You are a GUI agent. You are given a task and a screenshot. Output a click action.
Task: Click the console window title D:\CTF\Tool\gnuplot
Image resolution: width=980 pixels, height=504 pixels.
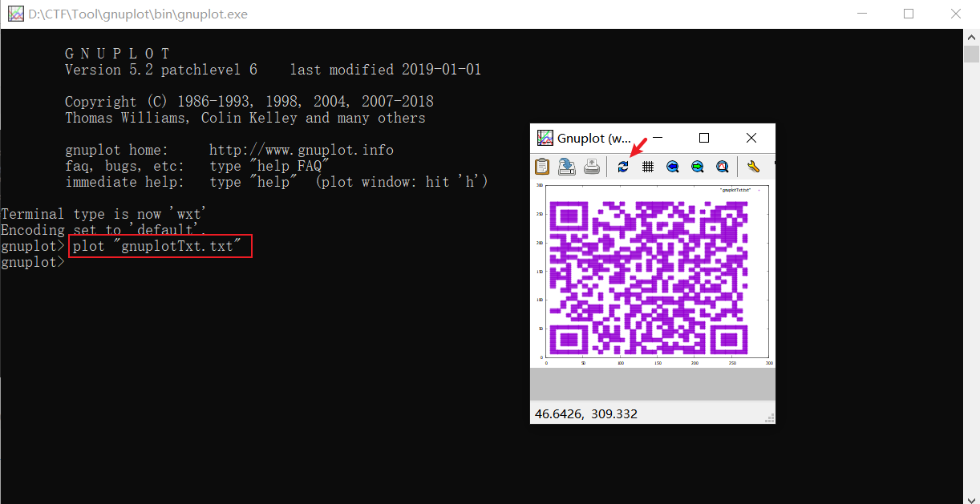tap(136, 14)
